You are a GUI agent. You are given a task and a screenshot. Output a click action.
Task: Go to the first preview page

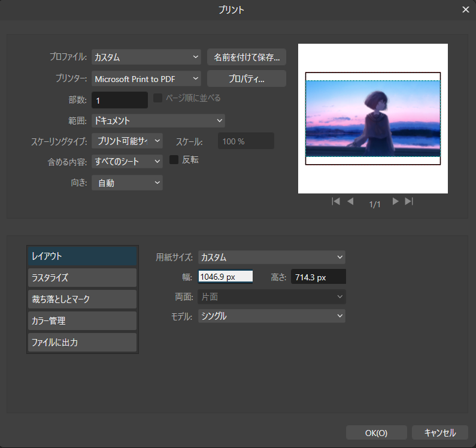pyautogui.click(x=336, y=202)
